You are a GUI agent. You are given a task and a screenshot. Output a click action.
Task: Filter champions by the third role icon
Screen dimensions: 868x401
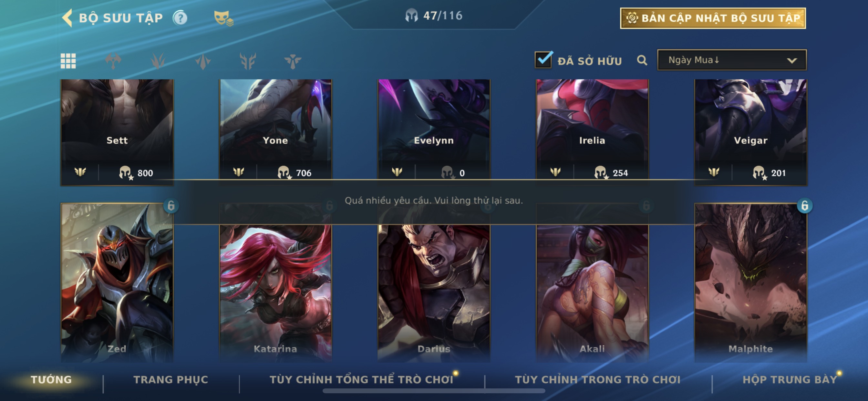[203, 61]
